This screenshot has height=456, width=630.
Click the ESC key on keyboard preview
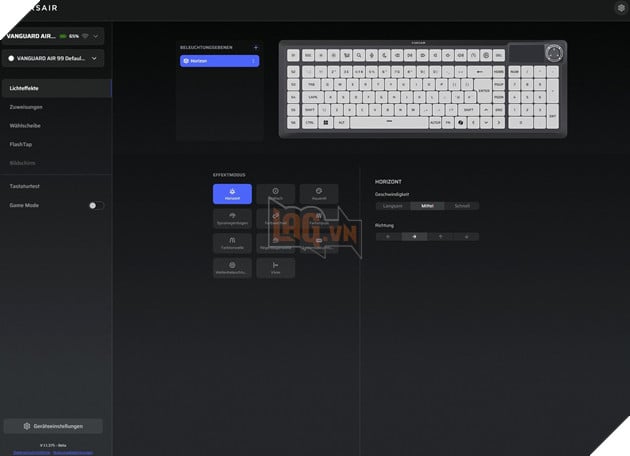(308, 55)
